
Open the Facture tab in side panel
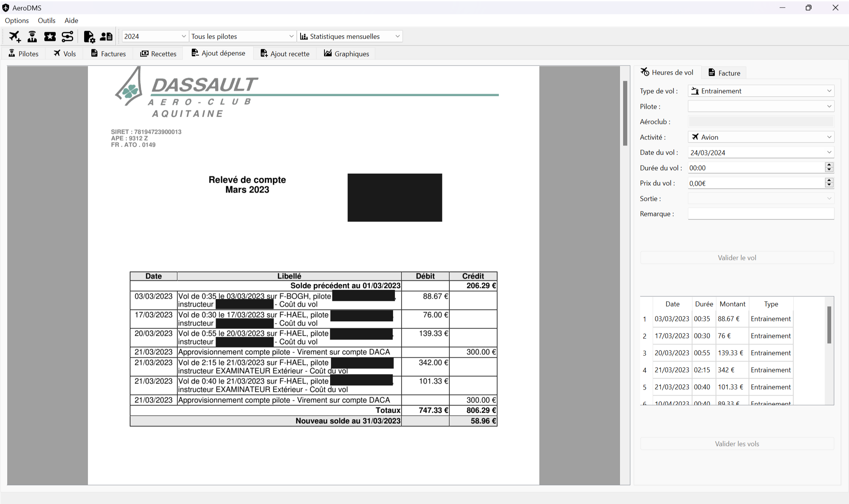[x=724, y=73]
